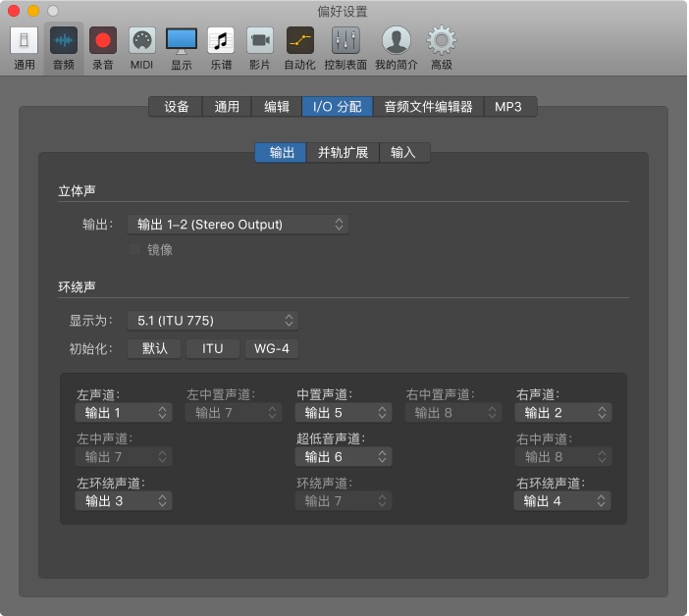
Task: Select the I/O 分配 tab
Action: [338, 107]
